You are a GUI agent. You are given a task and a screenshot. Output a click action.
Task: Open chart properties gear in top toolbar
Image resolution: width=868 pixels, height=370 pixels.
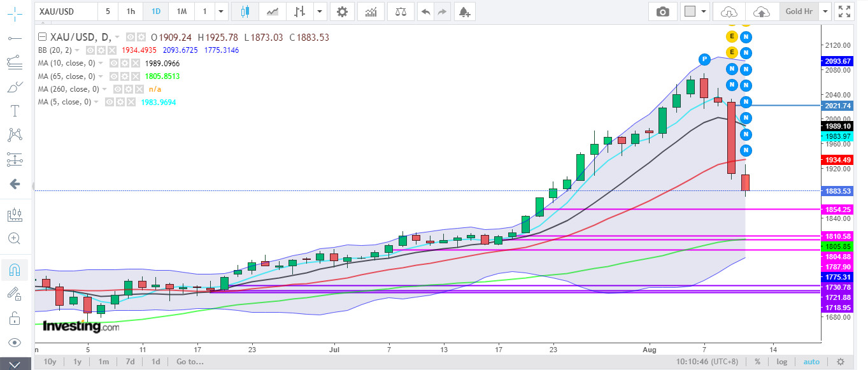tap(343, 11)
